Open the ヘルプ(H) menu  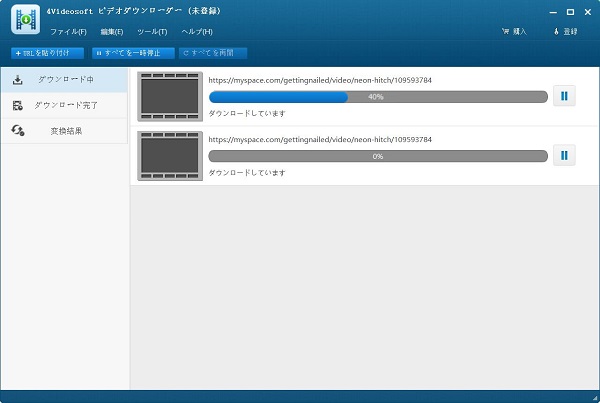pyautogui.click(x=197, y=32)
